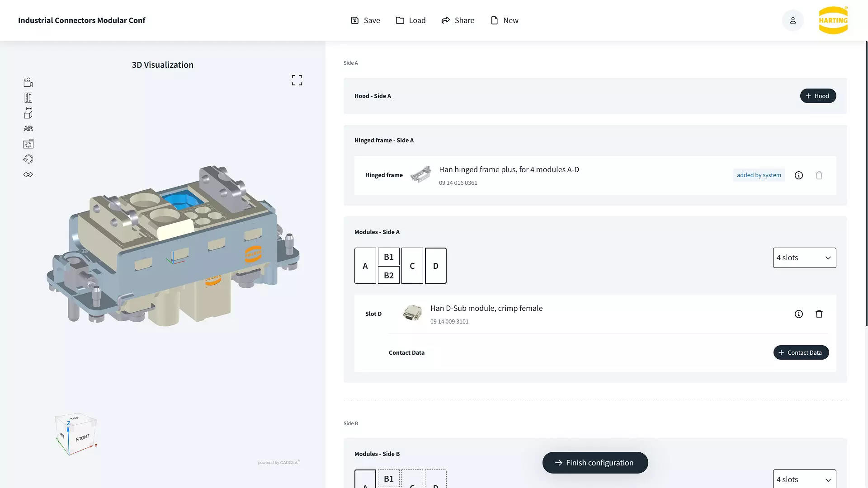Select slot B2 in Modules Side A
The width and height of the screenshot is (868, 488).
pyautogui.click(x=389, y=275)
